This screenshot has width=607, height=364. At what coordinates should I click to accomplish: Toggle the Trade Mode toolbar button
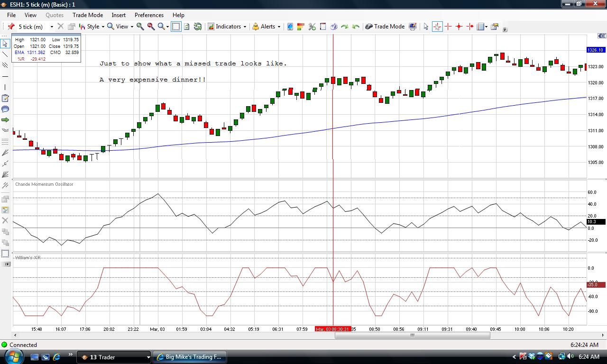(x=385, y=27)
